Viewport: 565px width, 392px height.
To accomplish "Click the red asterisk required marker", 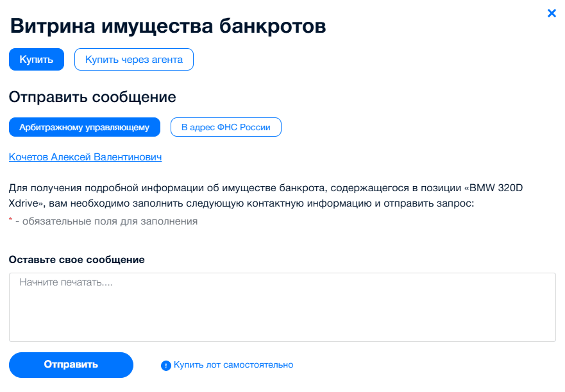I will [10, 221].
